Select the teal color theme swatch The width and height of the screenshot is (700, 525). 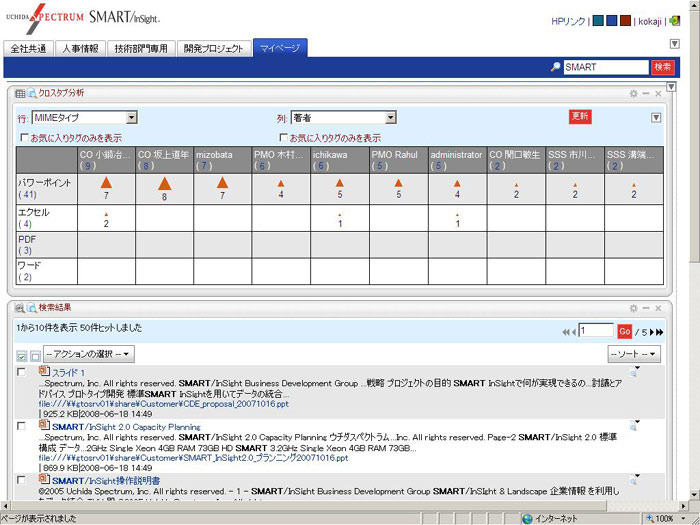[598, 21]
